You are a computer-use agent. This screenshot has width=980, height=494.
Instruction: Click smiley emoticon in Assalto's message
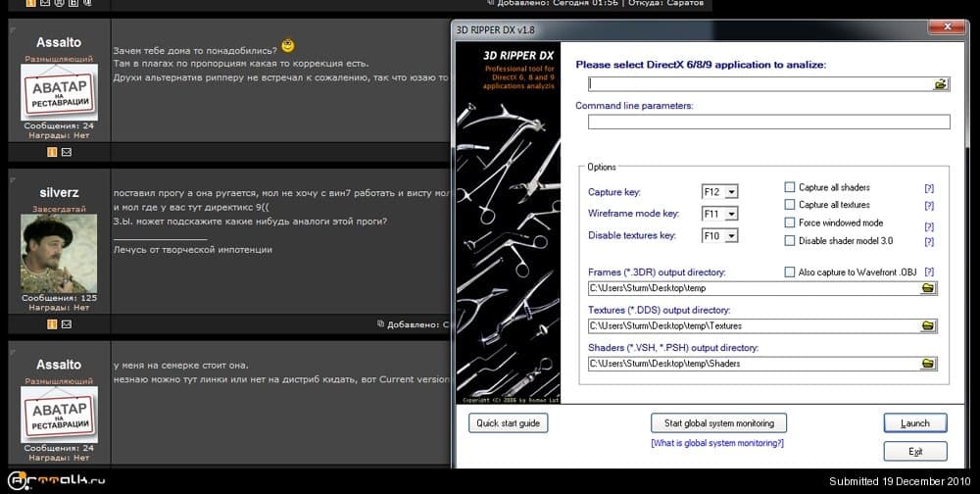pos(287,46)
